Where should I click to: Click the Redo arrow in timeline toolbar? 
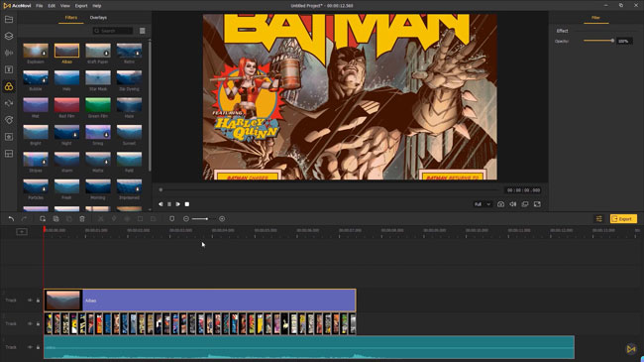pyautogui.click(x=24, y=219)
